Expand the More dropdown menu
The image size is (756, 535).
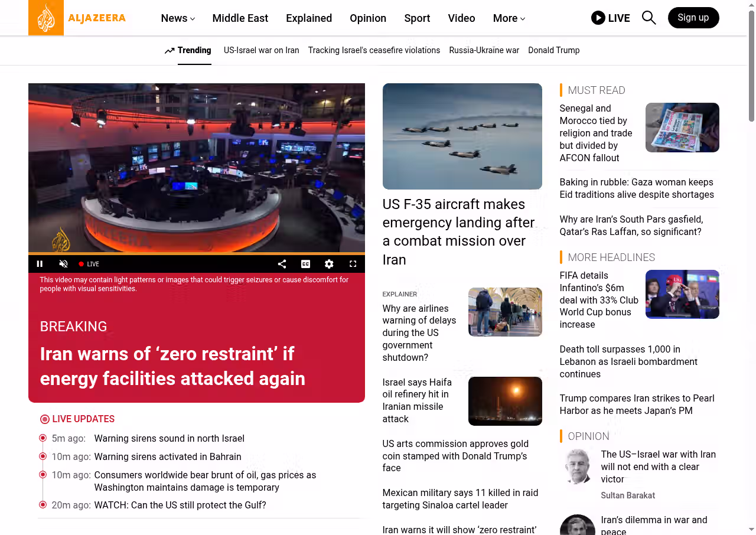pos(509,18)
